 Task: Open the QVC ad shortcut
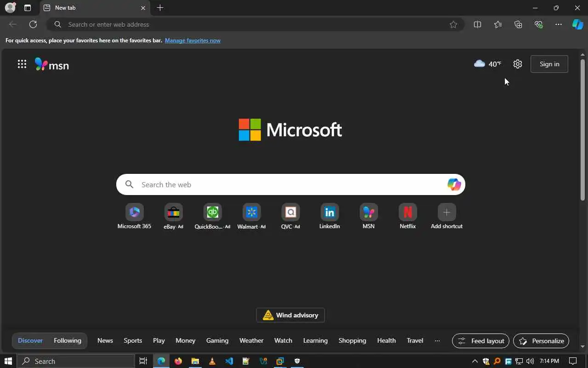(x=290, y=216)
